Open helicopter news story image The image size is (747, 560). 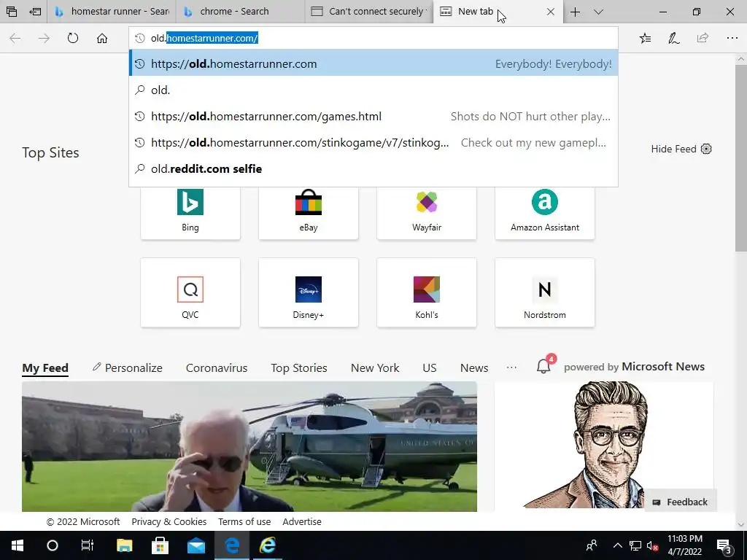[249, 446]
